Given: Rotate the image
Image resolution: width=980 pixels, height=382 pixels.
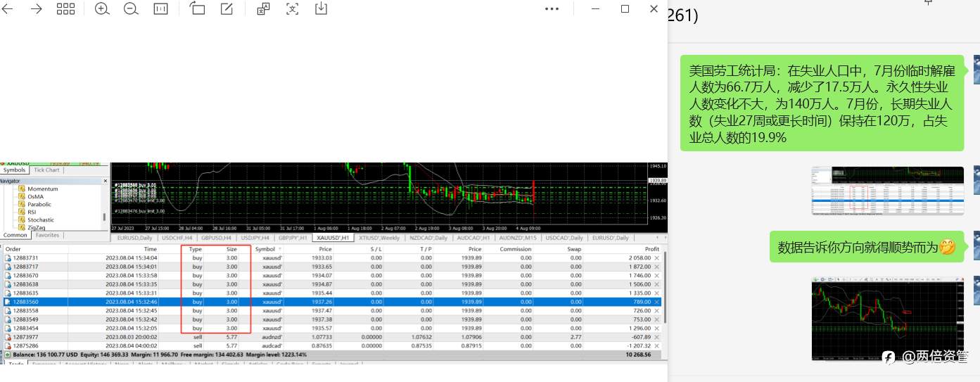Looking at the screenshot, I should coord(197,8).
